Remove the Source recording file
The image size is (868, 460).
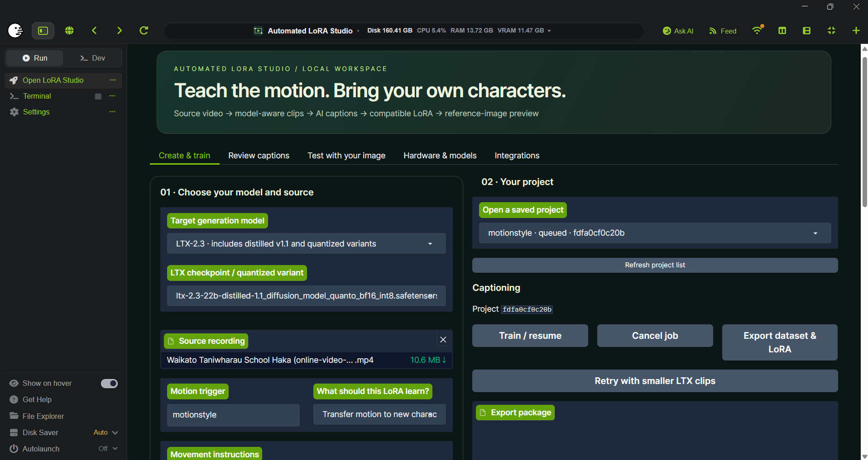443,340
